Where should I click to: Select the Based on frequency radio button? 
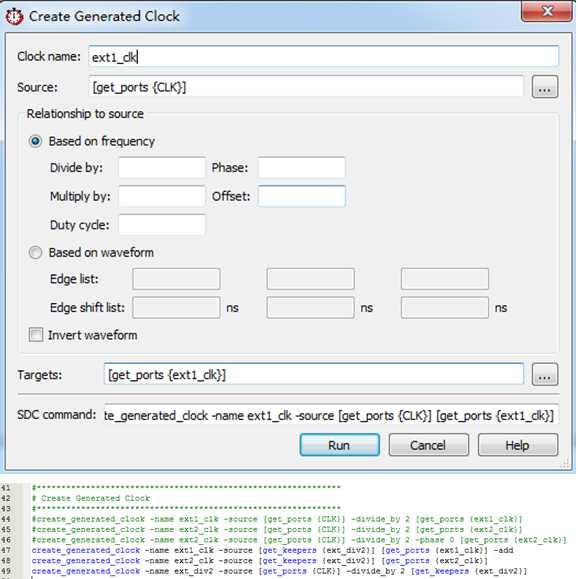click(35, 141)
